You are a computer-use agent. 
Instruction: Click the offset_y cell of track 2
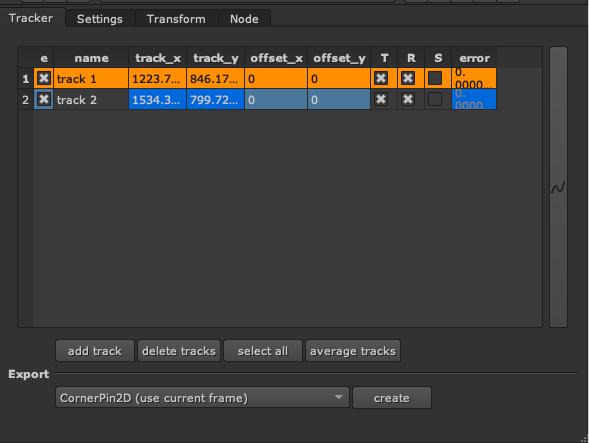pos(339,100)
